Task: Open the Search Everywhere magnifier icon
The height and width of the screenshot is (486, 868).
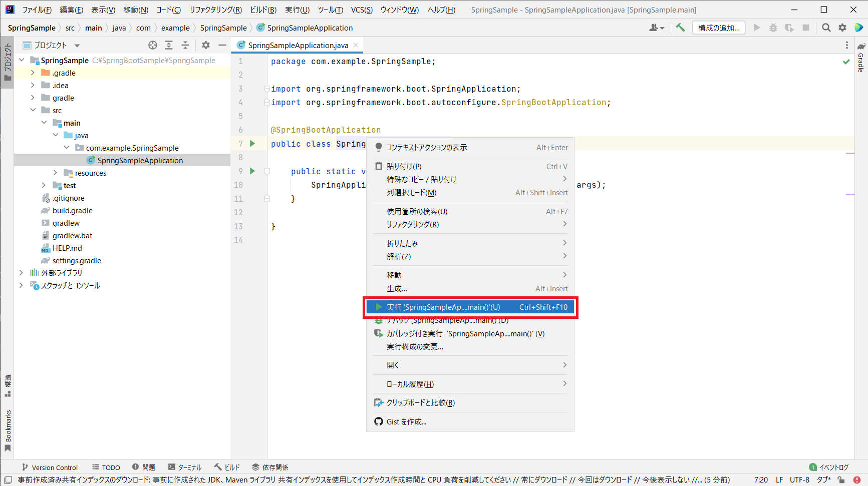Action: pos(826,28)
